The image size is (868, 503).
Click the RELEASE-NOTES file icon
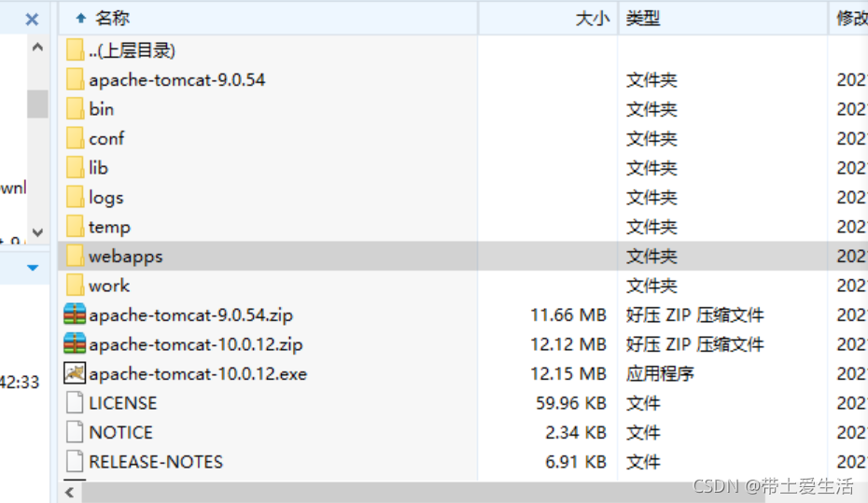click(x=75, y=462)
